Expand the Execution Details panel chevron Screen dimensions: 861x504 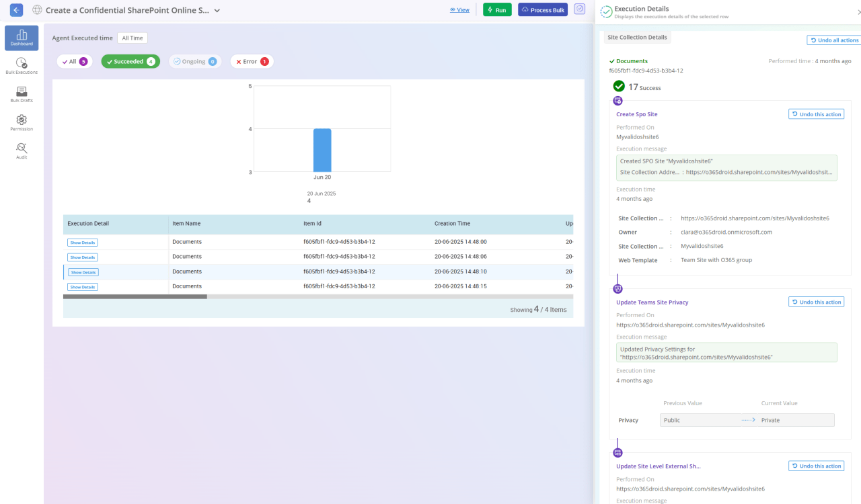coord(858,11)
